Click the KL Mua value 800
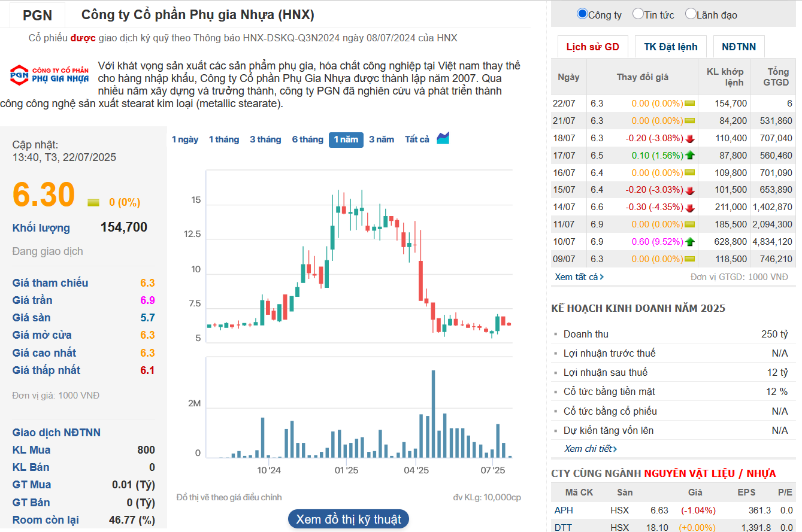The image size is (802, 532). tap(146, 450)
